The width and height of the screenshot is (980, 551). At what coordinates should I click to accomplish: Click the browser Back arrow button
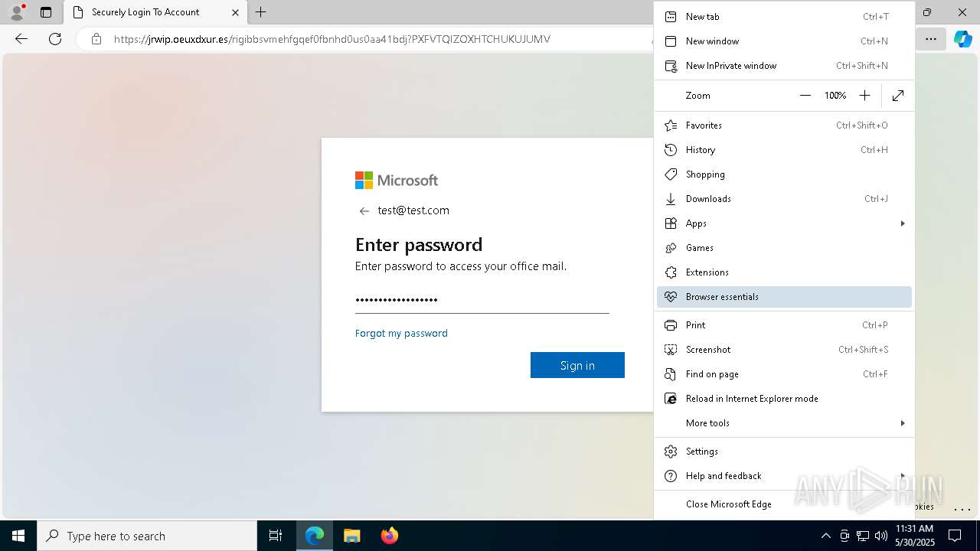tap(21, 39)
